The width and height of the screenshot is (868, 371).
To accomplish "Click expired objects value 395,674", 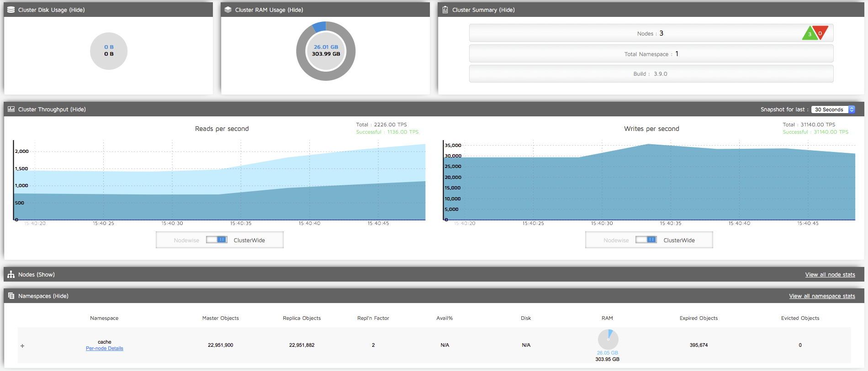I will tap(699, 345).
